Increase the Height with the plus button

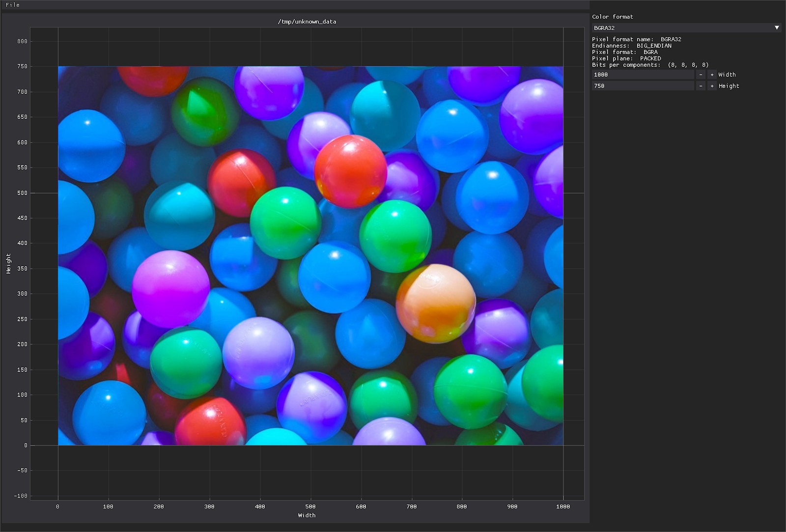(x=712, y=86)
